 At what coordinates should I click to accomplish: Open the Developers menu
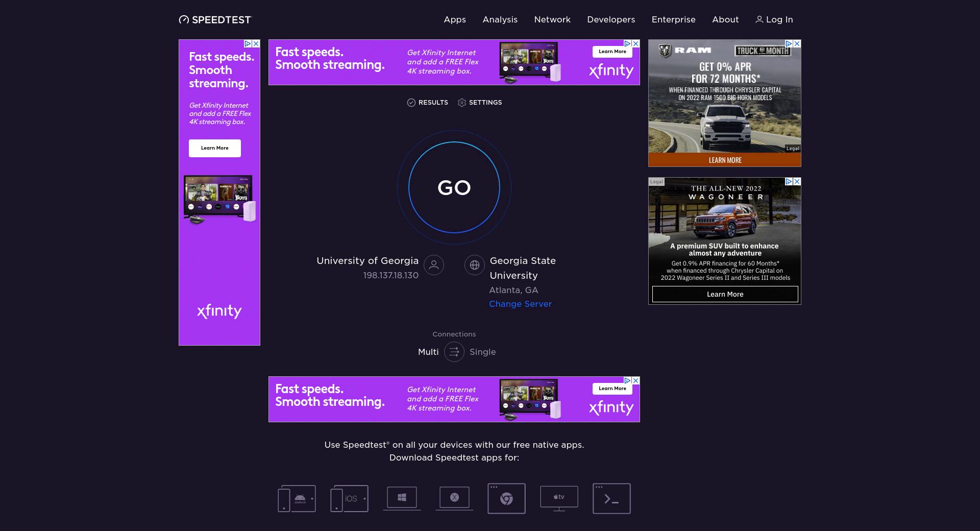click(x=611, y=19)
